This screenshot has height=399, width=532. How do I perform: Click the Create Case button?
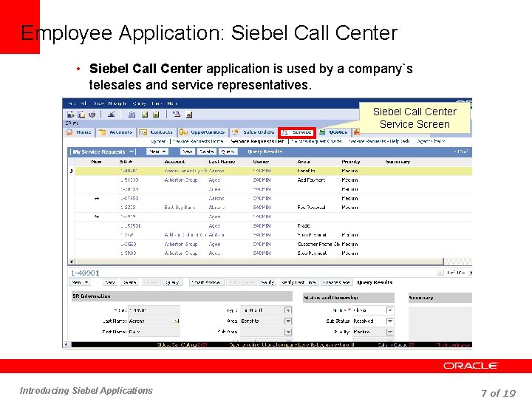(337, 282)
